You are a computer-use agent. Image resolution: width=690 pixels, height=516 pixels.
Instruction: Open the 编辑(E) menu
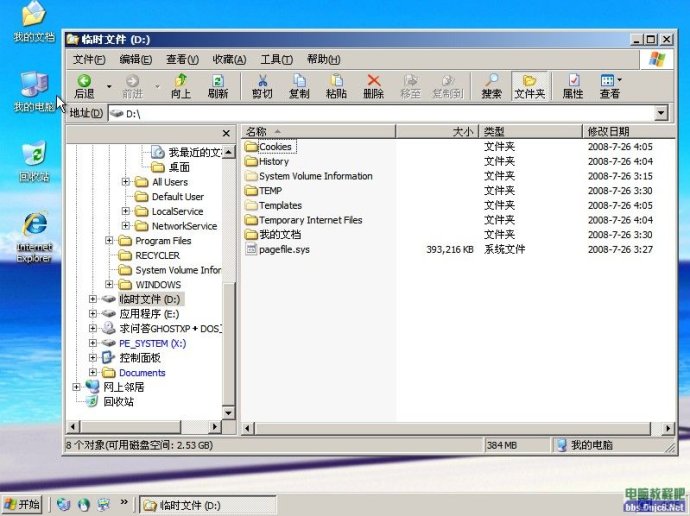click(x=136, y=59)
